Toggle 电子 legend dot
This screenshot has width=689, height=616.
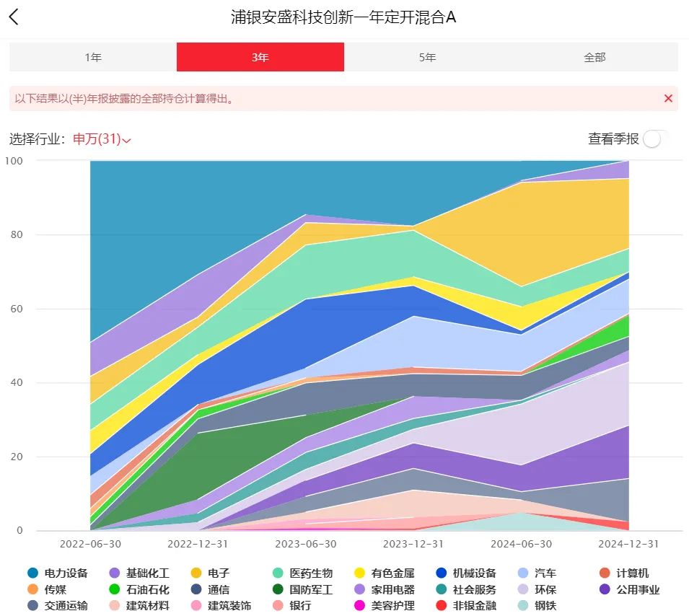coord(196,573)
